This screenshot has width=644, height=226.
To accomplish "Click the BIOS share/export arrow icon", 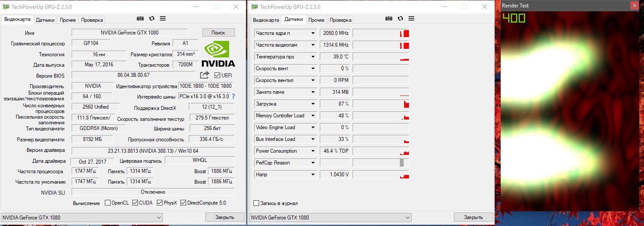I will pyautogui.click(x=204, y=75).
